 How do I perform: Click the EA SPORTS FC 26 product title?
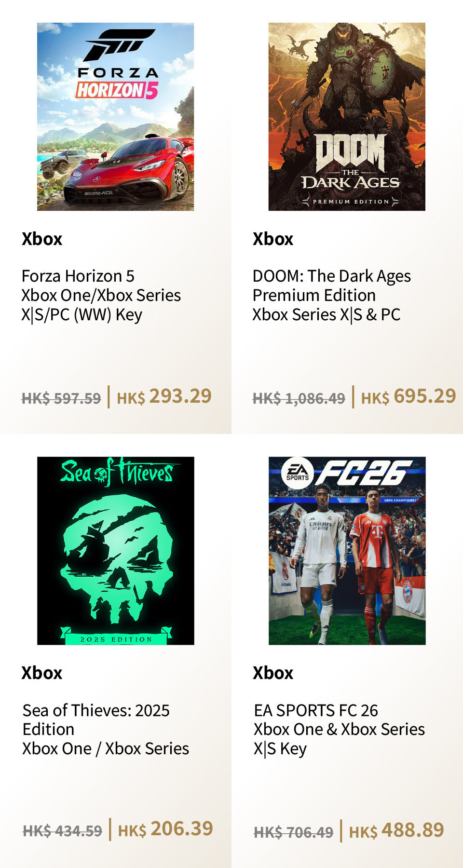click(339, 729)
